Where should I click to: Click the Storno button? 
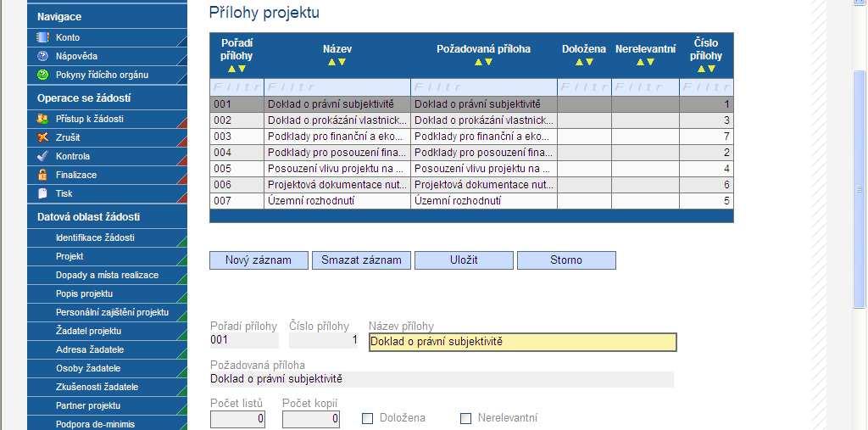(566, 260)
